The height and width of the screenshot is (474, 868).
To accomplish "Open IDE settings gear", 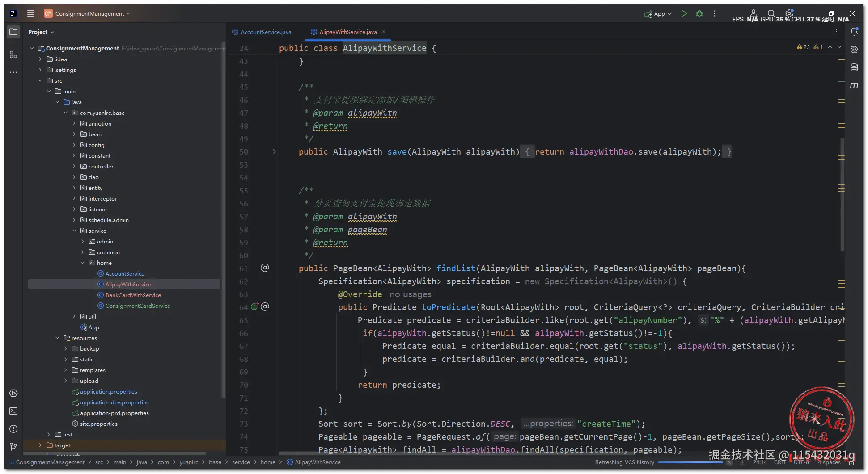I will pyautogui.click(x=789, y=13).
